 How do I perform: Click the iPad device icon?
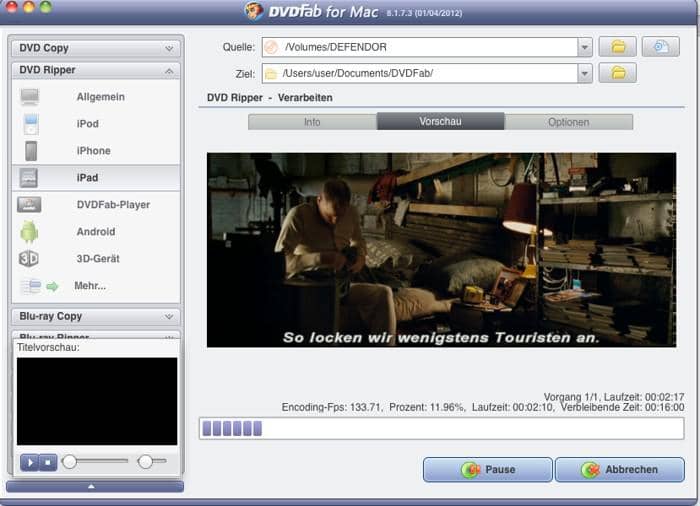click(29, 178)
